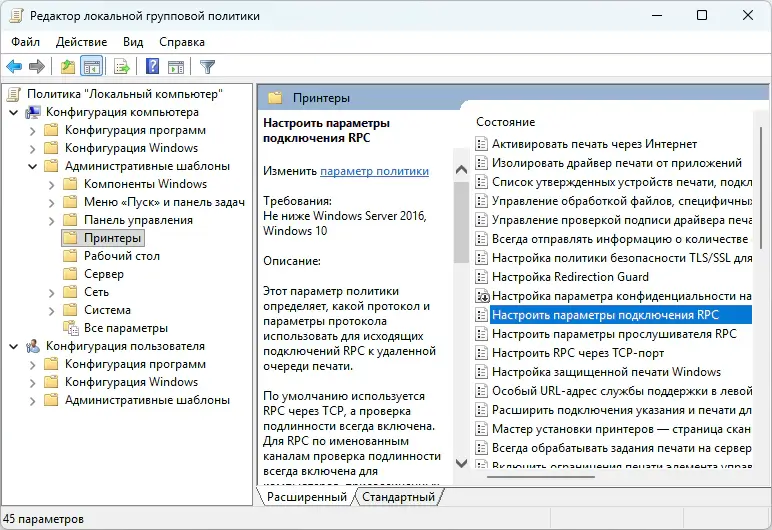Collapse the 'Конфигурация пользователя' node
Screen dimensions: 772x530
click(x=14, y=346)
